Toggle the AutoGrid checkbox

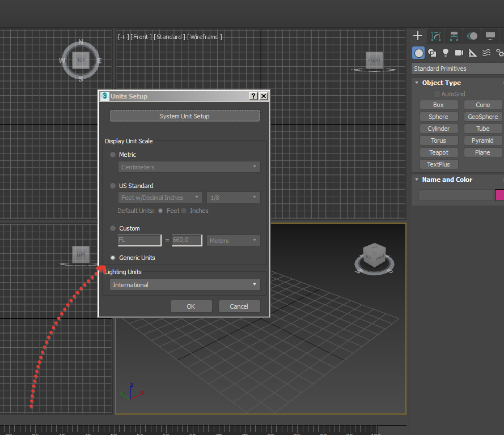click(x=437, y=94)
